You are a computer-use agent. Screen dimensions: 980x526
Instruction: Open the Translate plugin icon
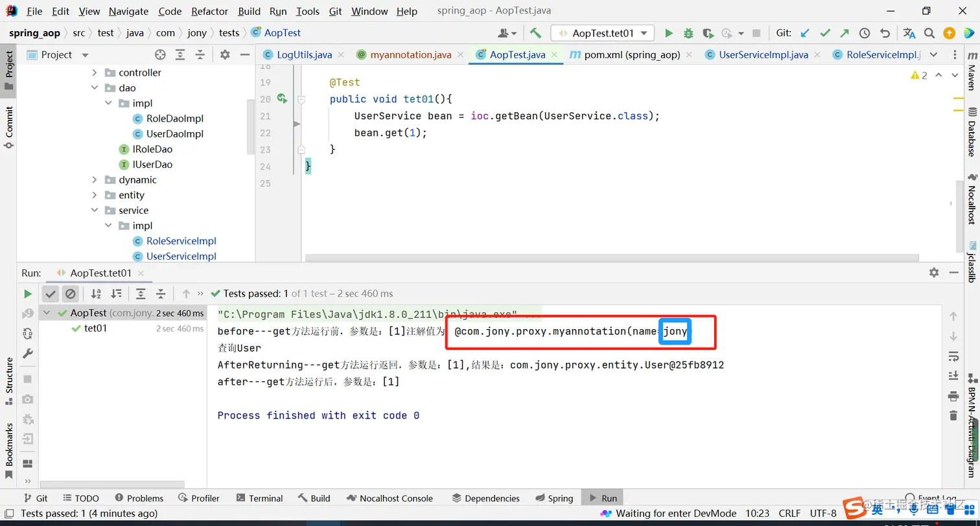click(909, 33)
